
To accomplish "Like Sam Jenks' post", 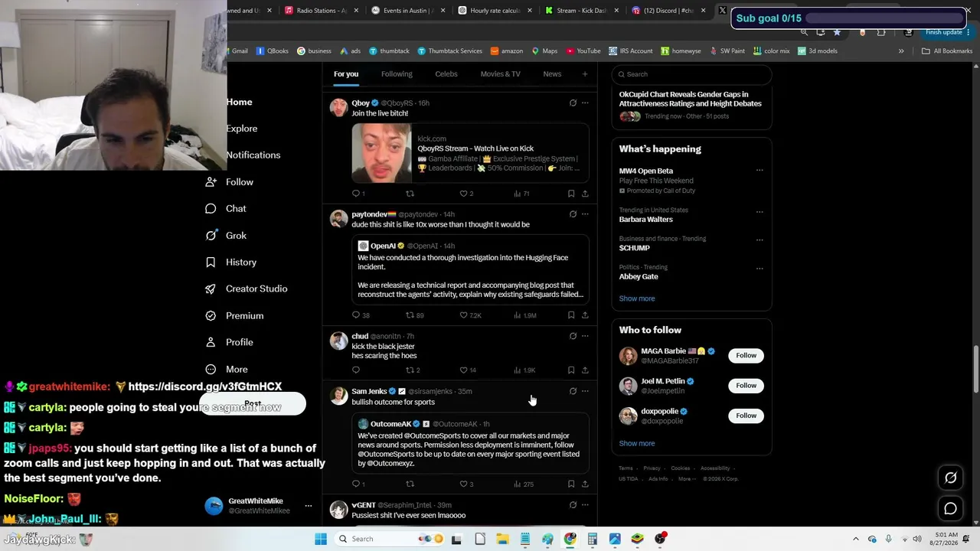I will pyautogui.click(x=465, y=484).
